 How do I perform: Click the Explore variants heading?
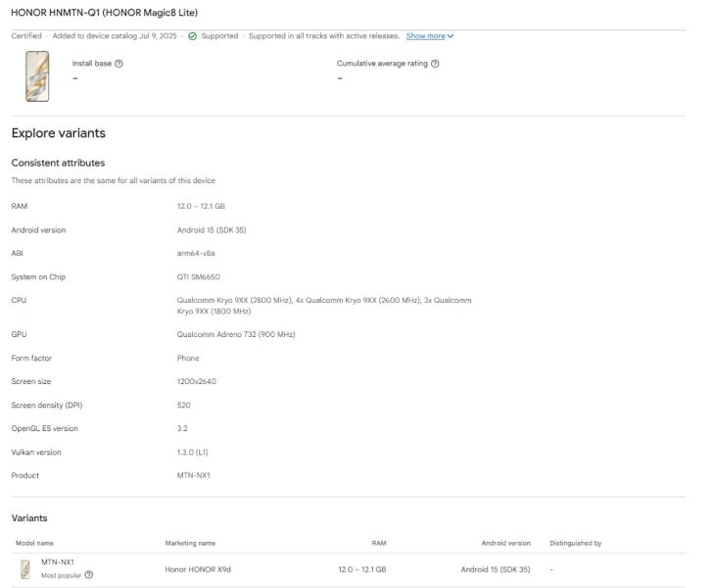click(x=58, y=133)
